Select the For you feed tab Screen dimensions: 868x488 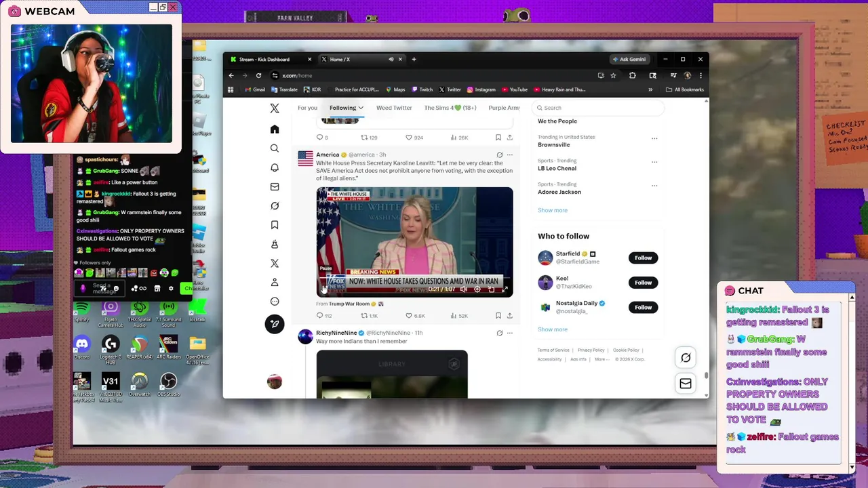pos(307,108)
